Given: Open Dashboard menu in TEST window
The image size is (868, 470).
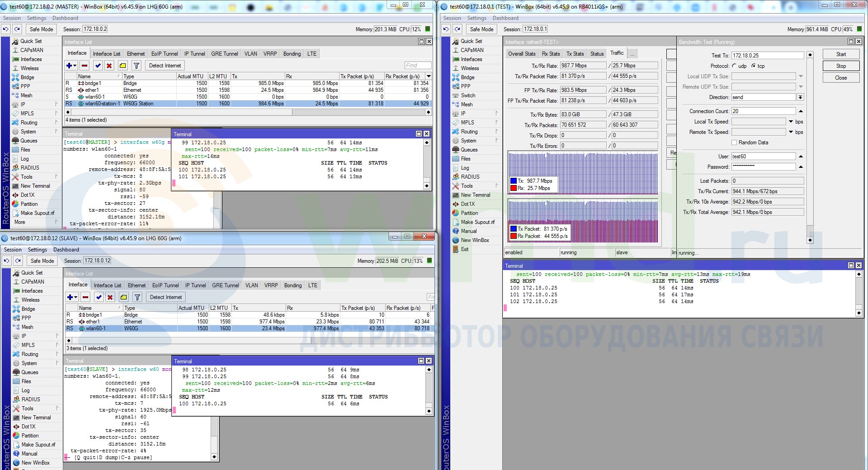Looking at the screenshot, I should 505,18.
